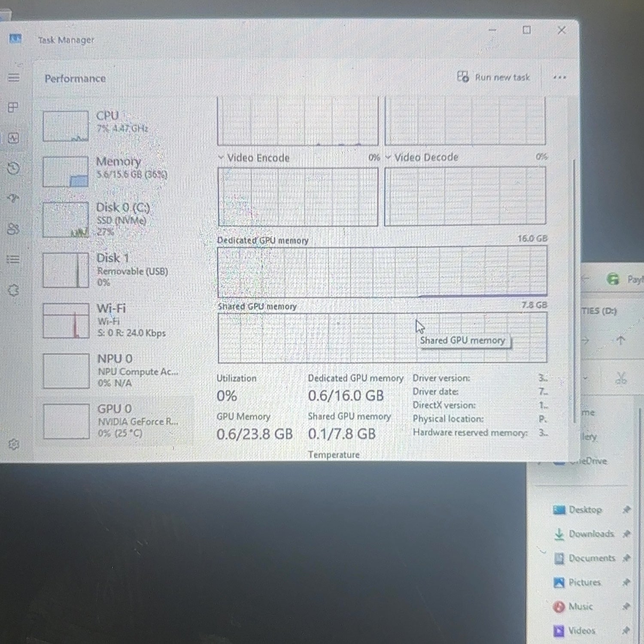Open the Services page icon
The height and width of the screenshot is (644, 644).
point(13,290)
